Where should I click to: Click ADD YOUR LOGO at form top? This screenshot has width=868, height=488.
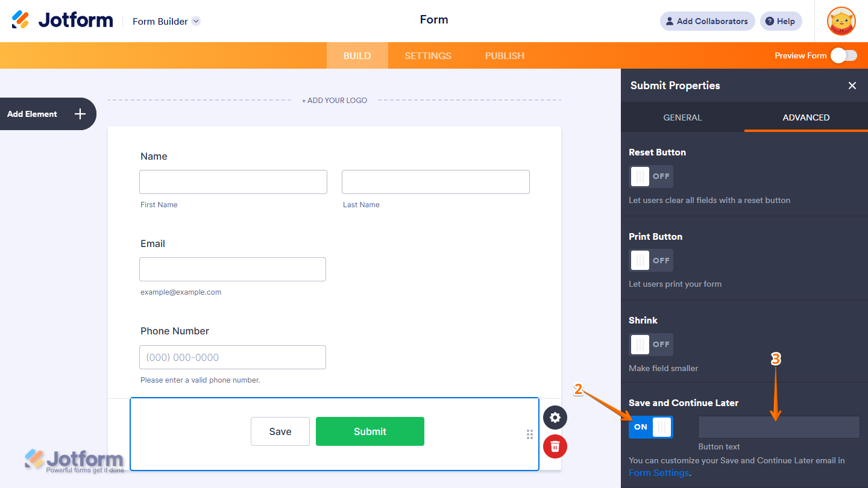click(x=334, y=100)
